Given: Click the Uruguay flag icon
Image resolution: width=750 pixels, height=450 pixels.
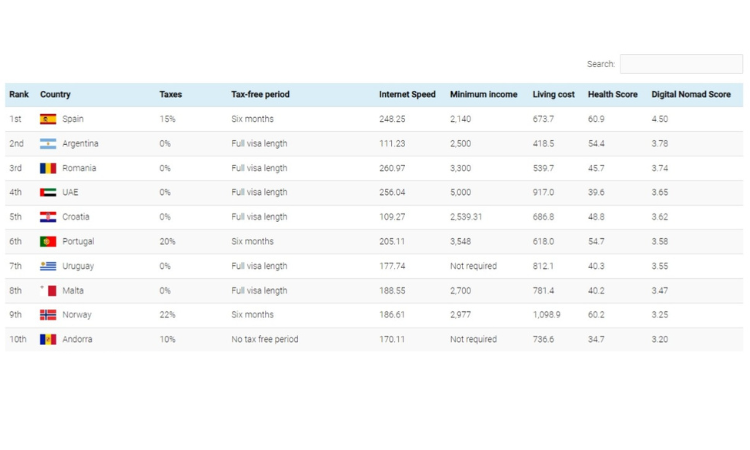Looking at the screenshot, I should 48,266.
